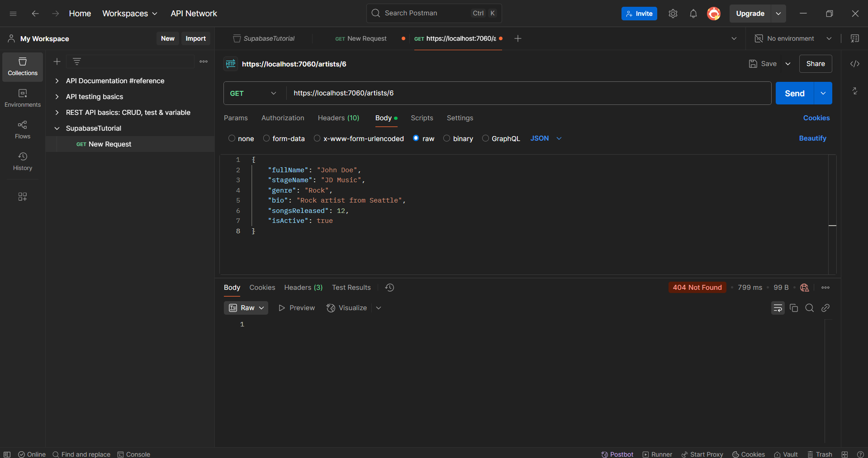The image size is (868, 458).
Task: Toggle the sidebar layout icon in status bar
Action: click(7, 454)
